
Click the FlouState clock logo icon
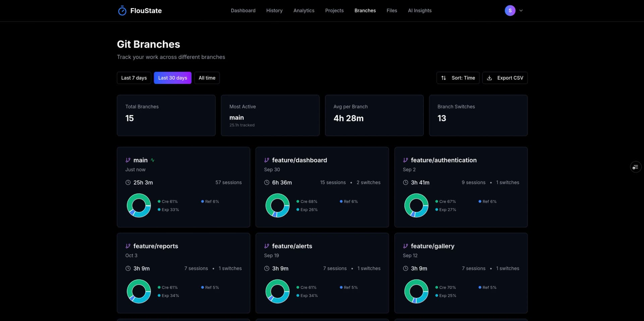point(122,10)
